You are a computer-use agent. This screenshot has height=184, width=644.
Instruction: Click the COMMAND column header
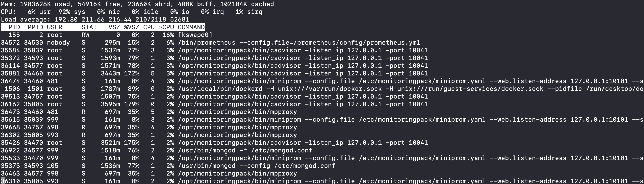click(191, 27)
